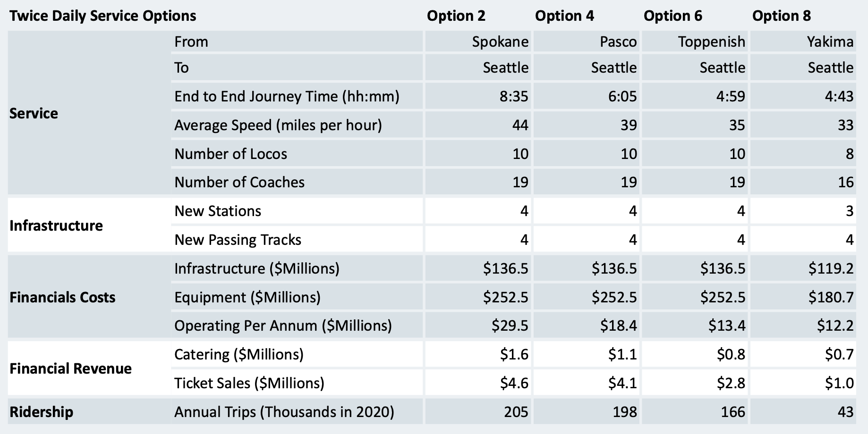Select the Service category cell
This screenshot has width=868, height=434.
point(34,113)
